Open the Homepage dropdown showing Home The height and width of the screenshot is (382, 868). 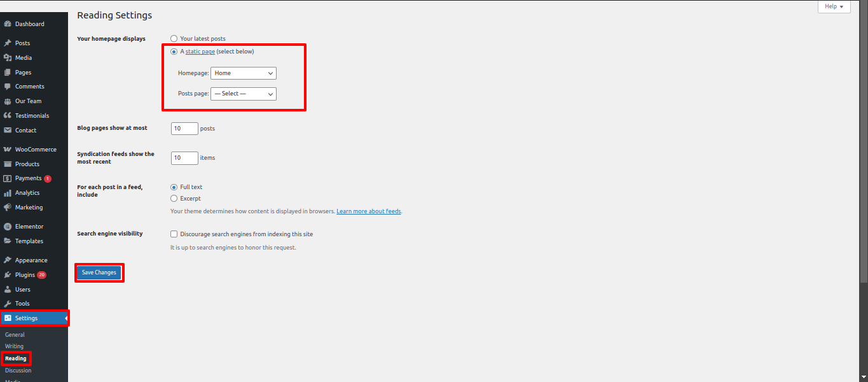243,73
